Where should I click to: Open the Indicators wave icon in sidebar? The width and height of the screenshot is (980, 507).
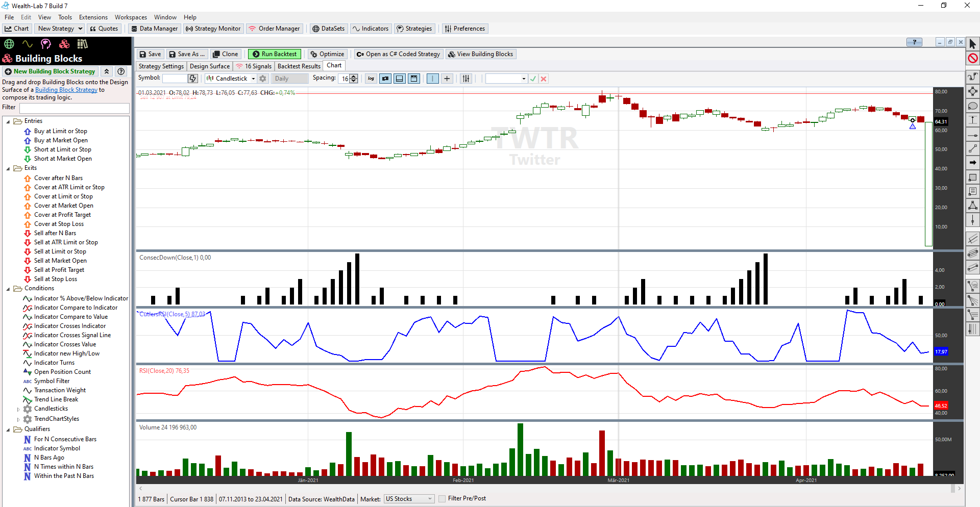coord(28,44)
